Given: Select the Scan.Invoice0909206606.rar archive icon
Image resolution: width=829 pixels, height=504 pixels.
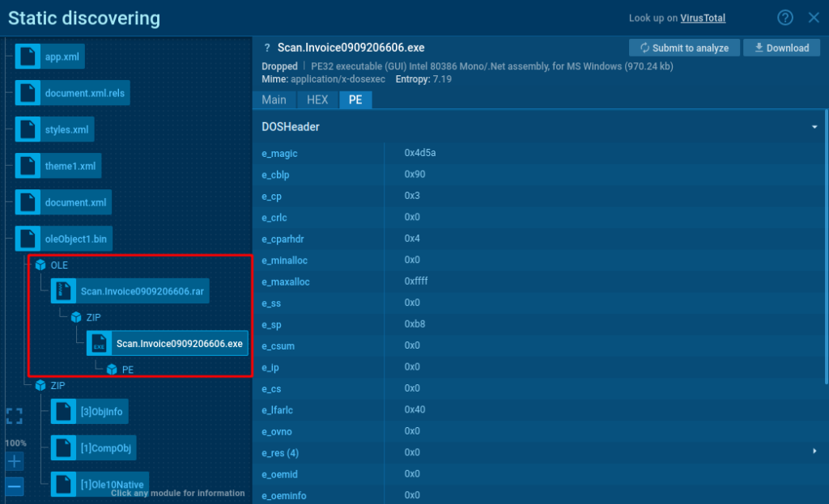Looking at the screenshot, I should [64, 291].
